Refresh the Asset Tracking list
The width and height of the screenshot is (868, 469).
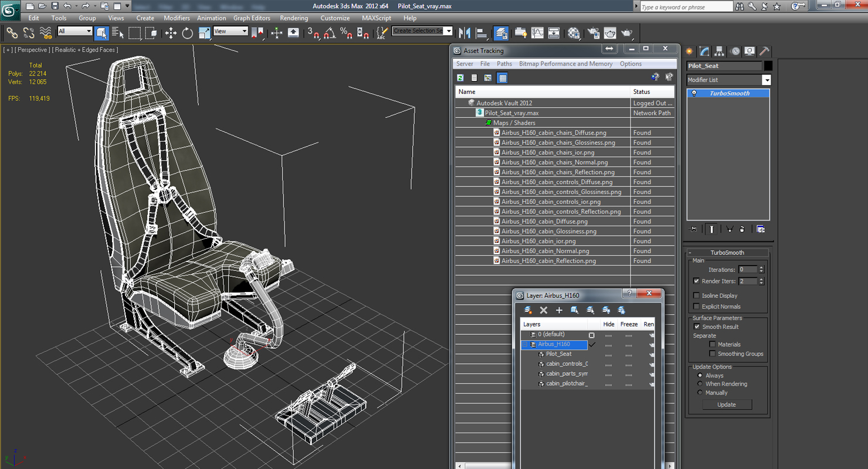tap(460, 77)
